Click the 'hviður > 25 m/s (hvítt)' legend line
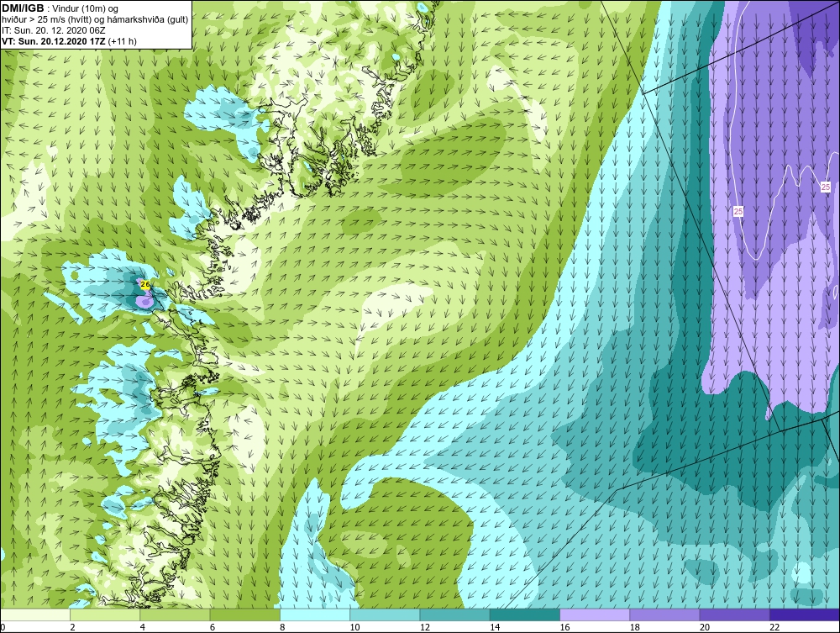The height and width of the screenshot is (633, 840). (x=45, y=20)
